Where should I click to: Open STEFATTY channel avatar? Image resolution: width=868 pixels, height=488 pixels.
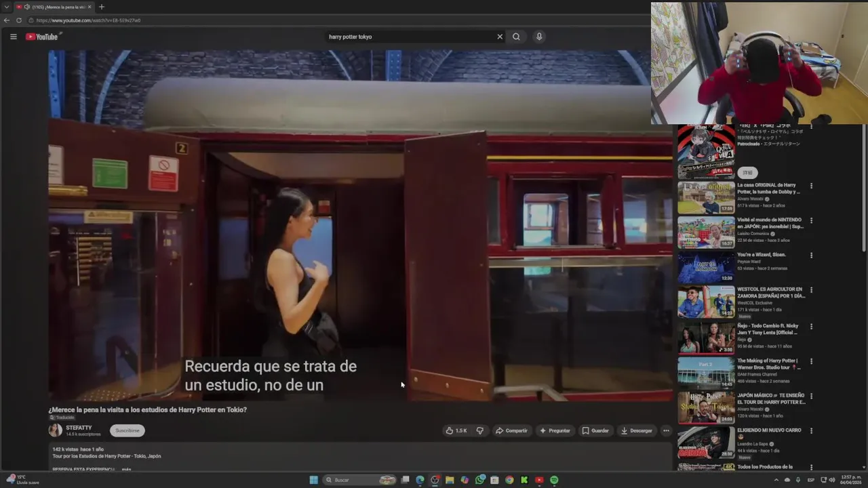pos(55,430)
